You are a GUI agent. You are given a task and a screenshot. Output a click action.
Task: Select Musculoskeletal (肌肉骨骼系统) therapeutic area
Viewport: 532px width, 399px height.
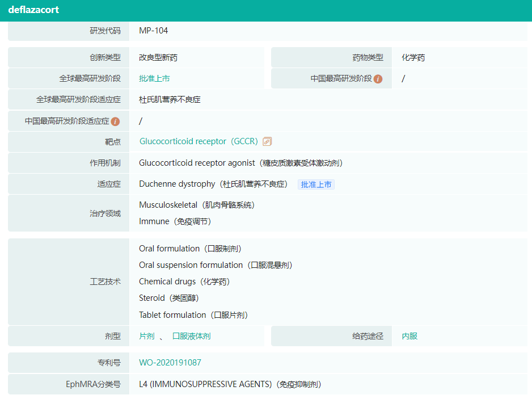[x=197, y=205]
